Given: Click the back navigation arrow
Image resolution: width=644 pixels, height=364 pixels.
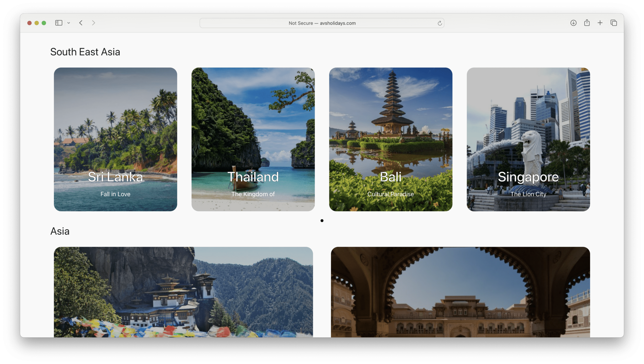Looking at the screenshot, I should [x=81, y=23].
